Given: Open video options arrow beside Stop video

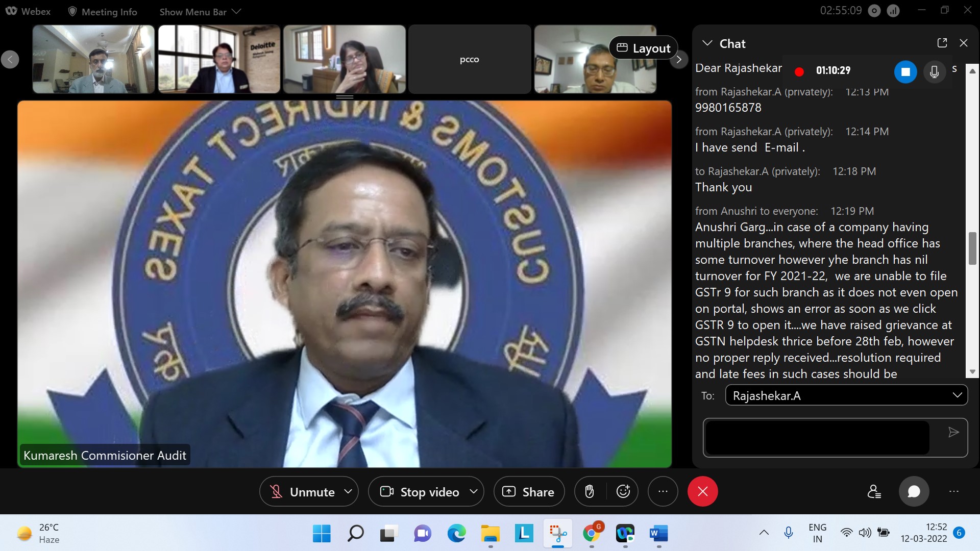Looking at the screenshot, I should (474, 491).
